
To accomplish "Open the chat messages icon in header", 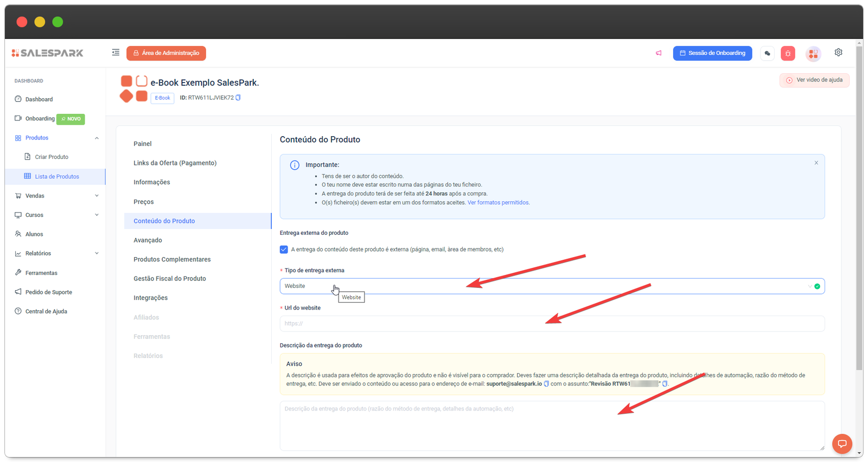I will pyautogui.click(x=767, y=53).
